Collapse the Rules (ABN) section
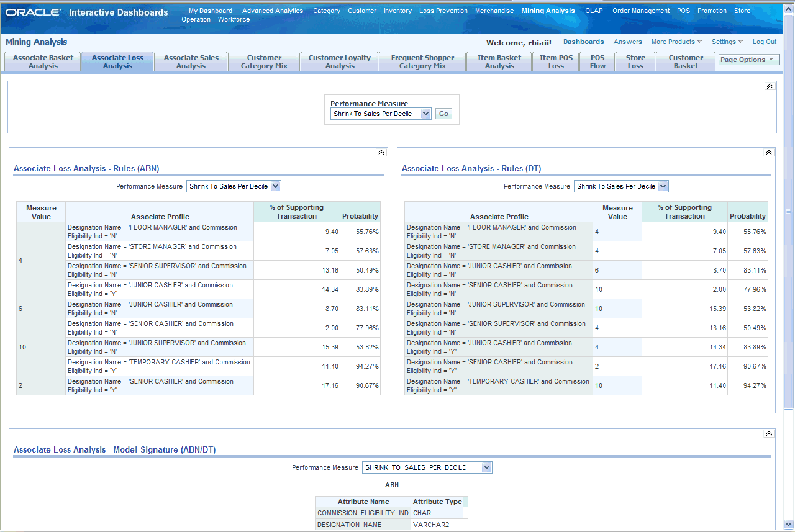Image resolution: width=795 pixels, height=532 pixels. [381, 153]
